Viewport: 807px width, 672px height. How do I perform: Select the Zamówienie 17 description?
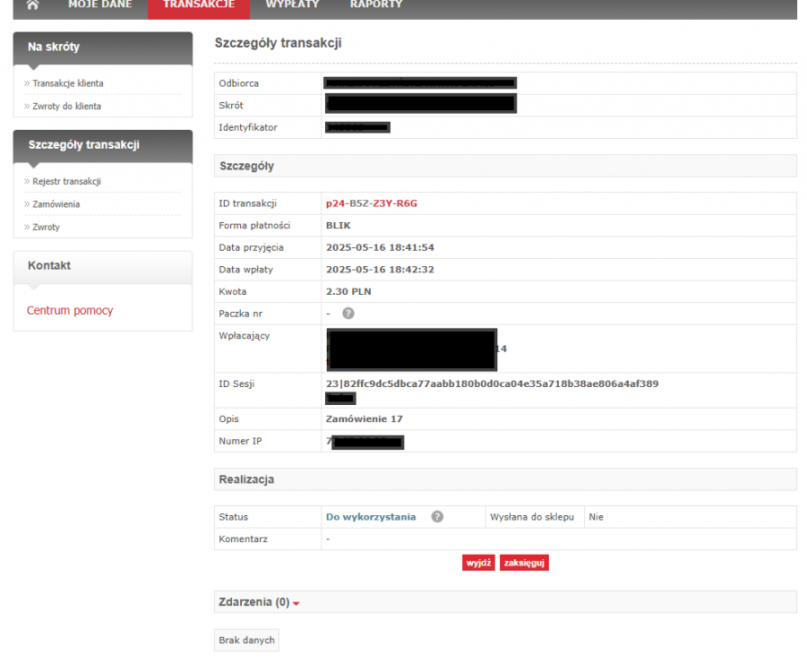pos(364,419)
